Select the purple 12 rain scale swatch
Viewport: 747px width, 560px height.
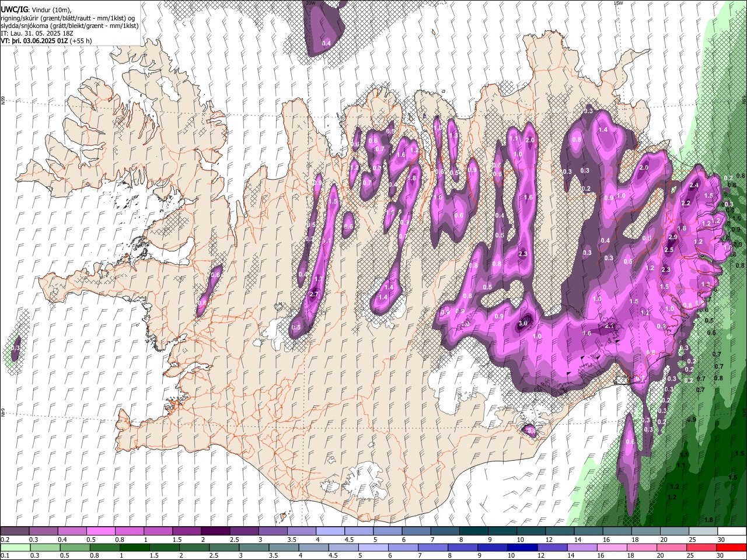click(551, 547)
